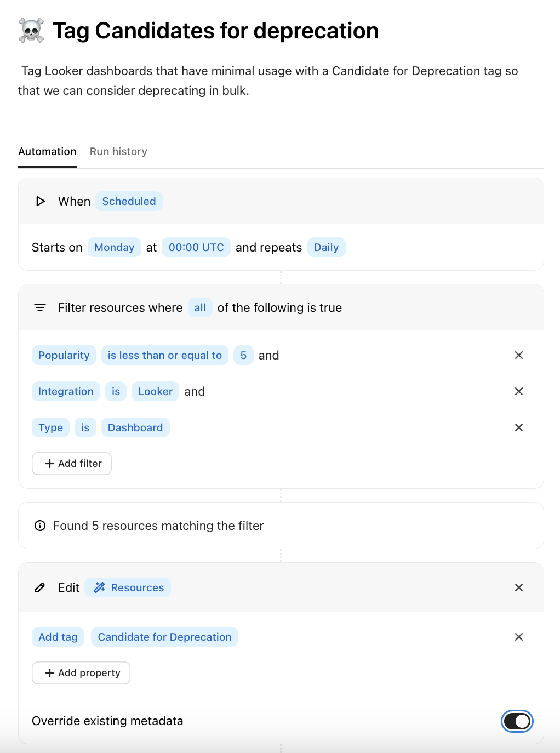Open the Daily repeat frequency dropdown
The image size is (560, 753).
click(x=326, y=247)
